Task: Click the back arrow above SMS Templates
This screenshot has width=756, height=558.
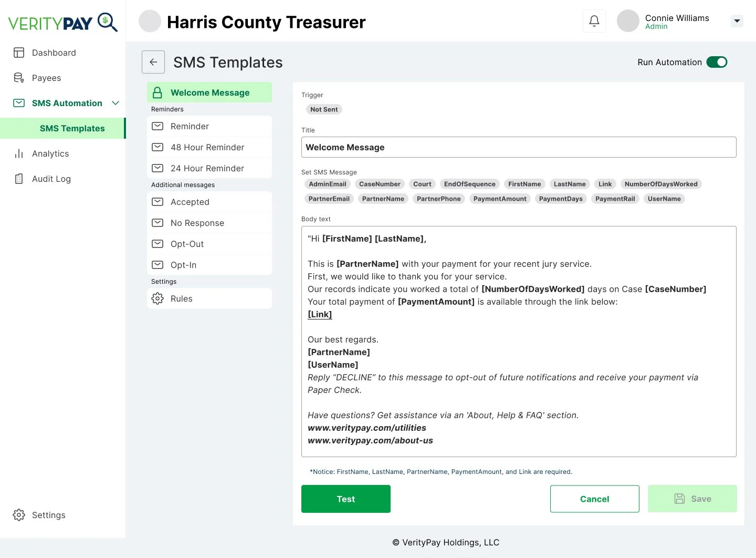Action: tap(153, 62)
